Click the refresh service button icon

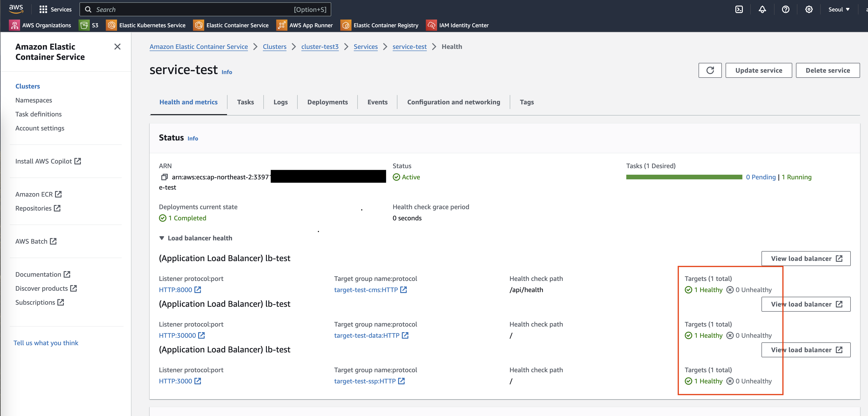click(x=710, y=70)
